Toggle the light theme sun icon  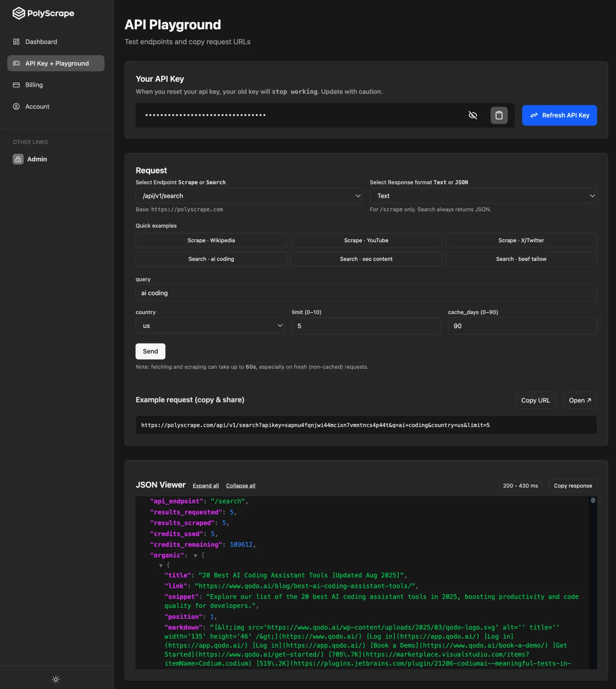coord(56,679)
